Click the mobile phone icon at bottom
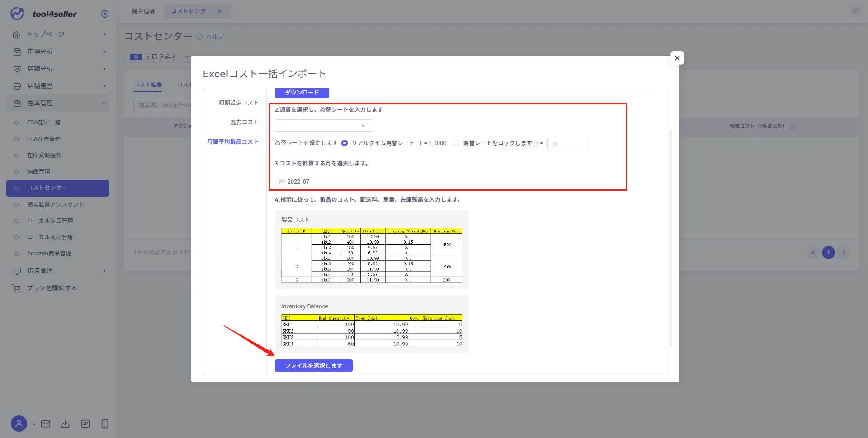The width and height of the screenshot is (868, 438). pos(105,424)
